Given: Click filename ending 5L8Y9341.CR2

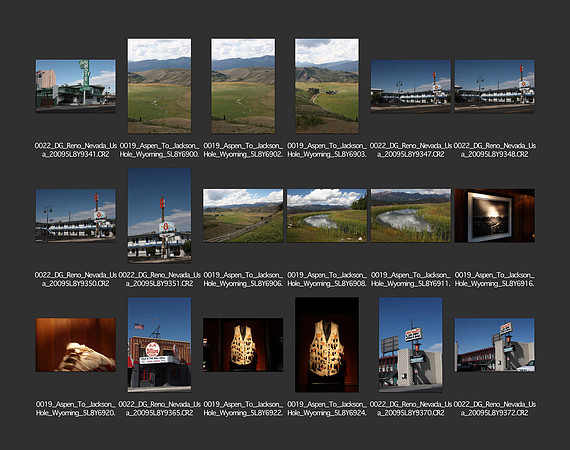Looking at the screenshot, I should (76, 150).
